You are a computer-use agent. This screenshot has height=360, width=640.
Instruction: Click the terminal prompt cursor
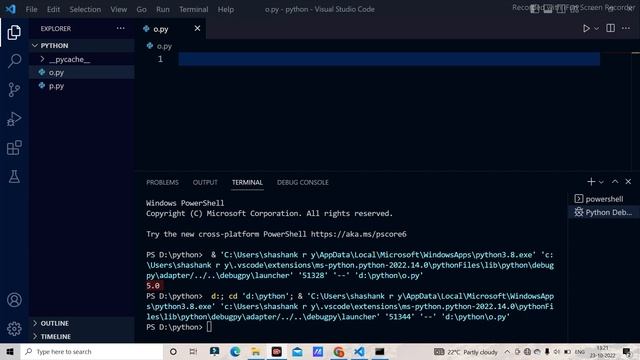[x=209, y=327]
